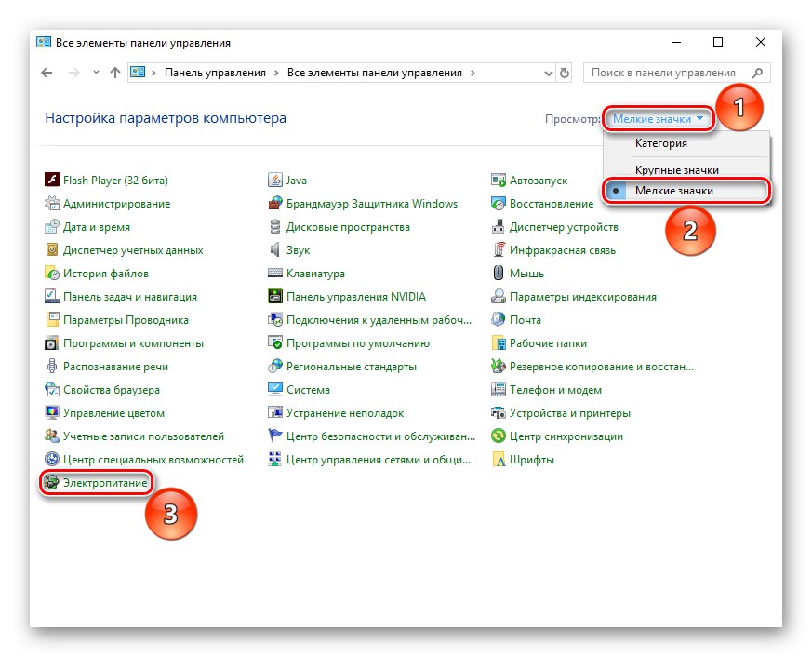
Task: Click Все элементы панели управления breadcrumb
Action: 375,73
